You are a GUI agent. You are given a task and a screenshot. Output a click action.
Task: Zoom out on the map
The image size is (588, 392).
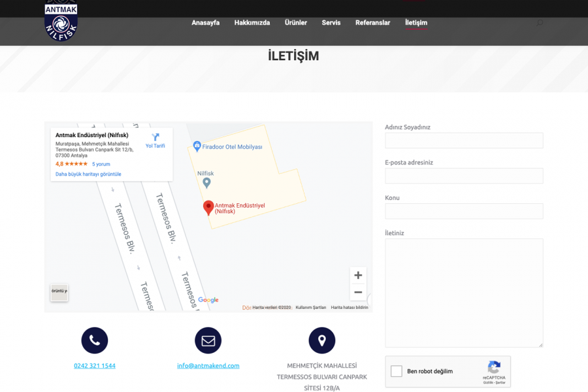coord(358,292)
